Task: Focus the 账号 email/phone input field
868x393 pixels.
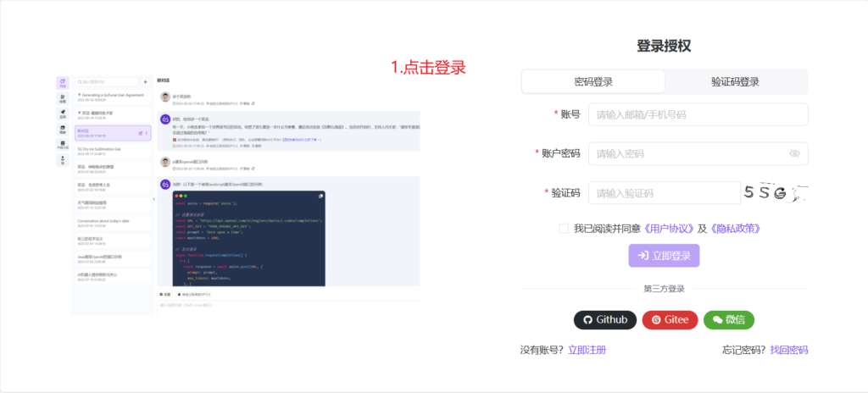Action: coord(698,114)
